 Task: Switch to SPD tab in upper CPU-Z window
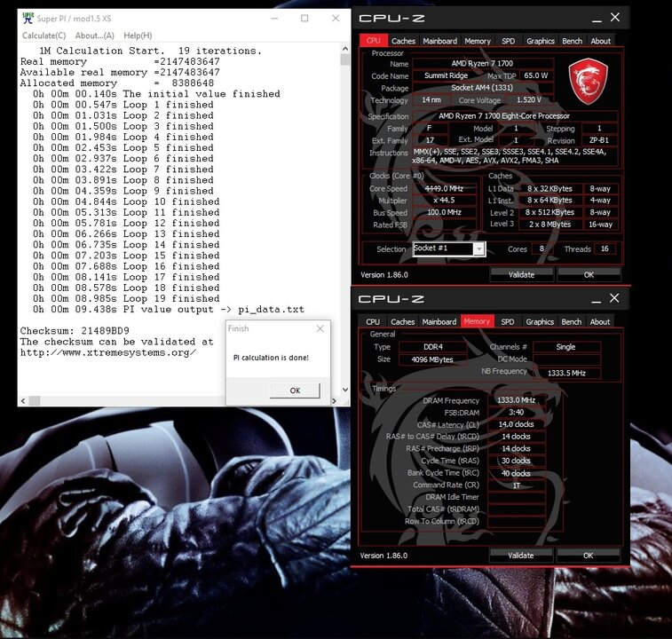(x=509, y=41)
